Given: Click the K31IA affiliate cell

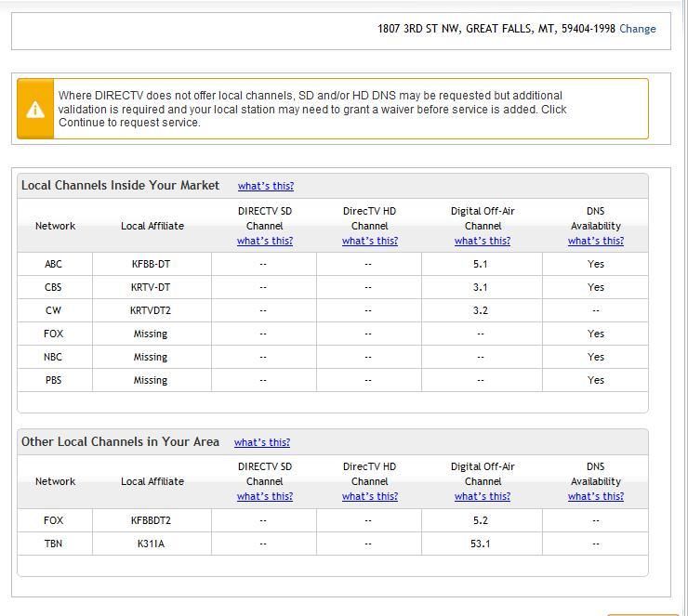Looking at the screenshot, I should [151, 544].
